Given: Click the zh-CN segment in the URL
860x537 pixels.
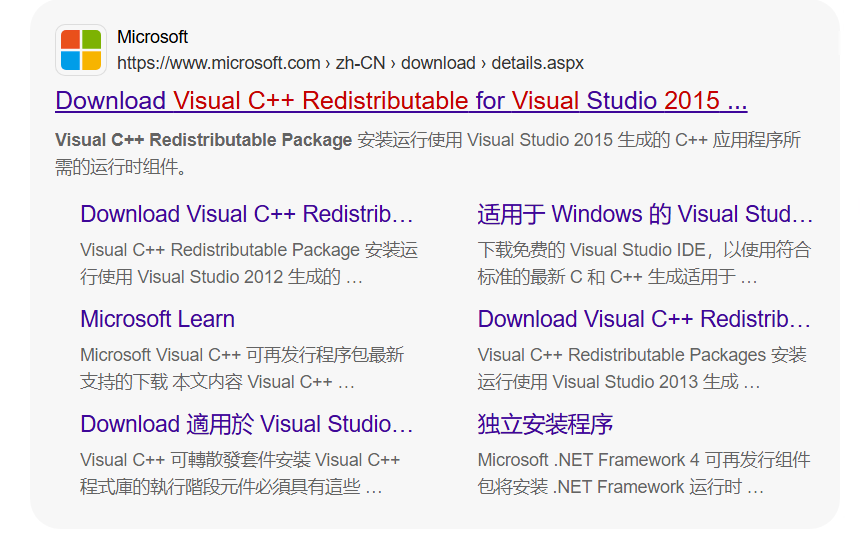Looking at the screenshot, I should (361, 63).
